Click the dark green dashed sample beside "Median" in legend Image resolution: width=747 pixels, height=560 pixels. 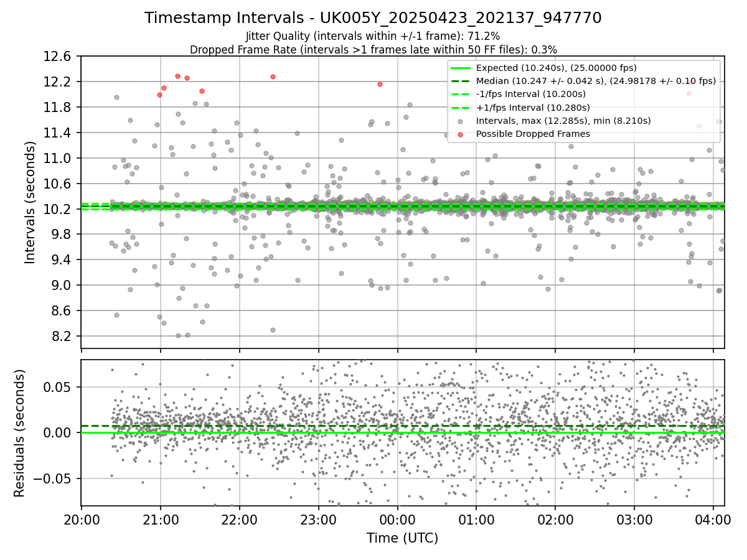pos(461,81)
